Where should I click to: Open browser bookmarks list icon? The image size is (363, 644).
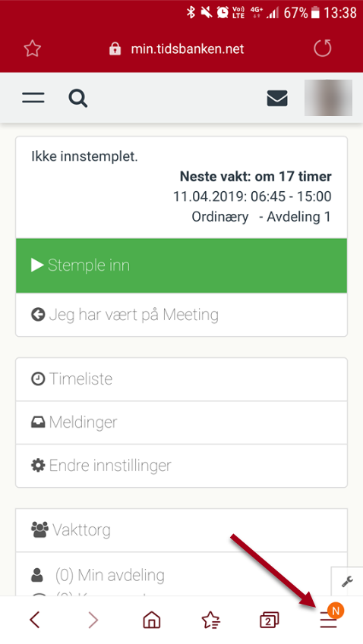(x=211, y=620)
